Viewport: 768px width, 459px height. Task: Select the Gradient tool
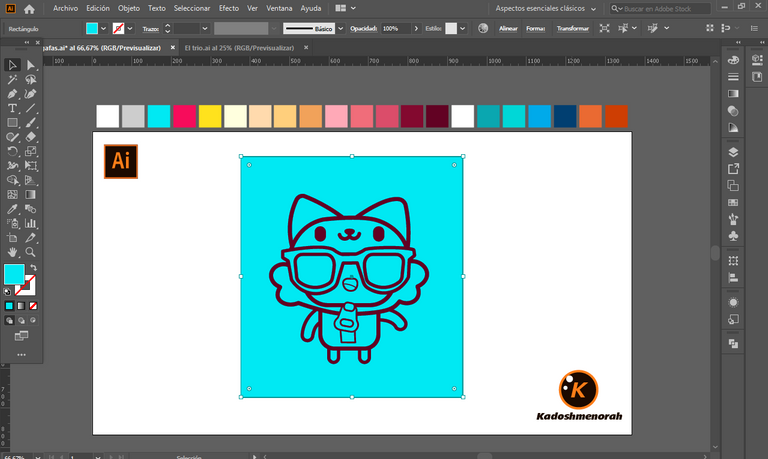tap(30, 194)
